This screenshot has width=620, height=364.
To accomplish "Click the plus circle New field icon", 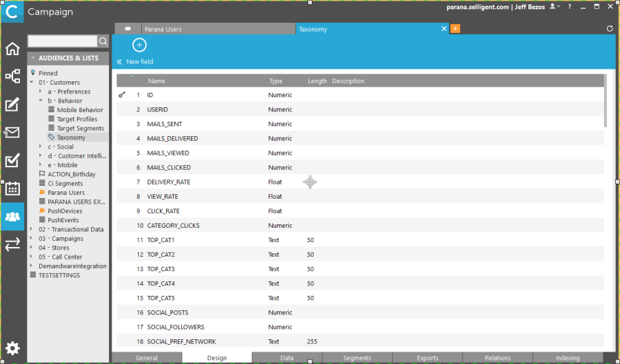I will point(139,45).
